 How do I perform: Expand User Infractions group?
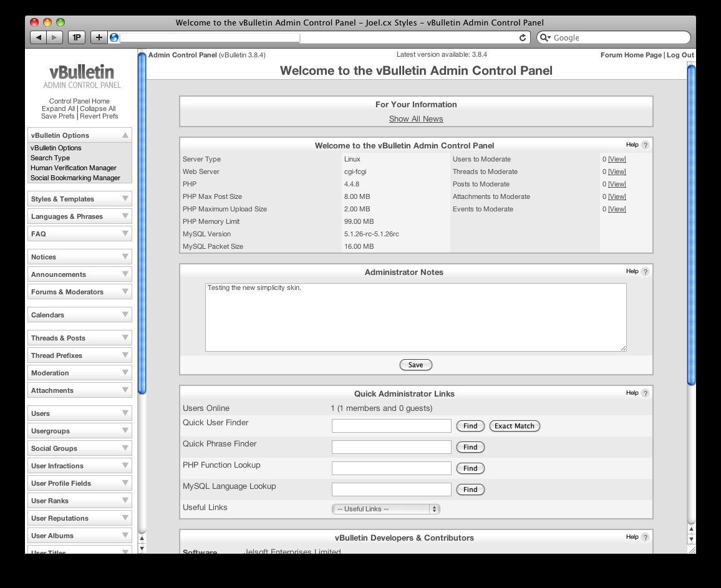click(x=125, y=465)
